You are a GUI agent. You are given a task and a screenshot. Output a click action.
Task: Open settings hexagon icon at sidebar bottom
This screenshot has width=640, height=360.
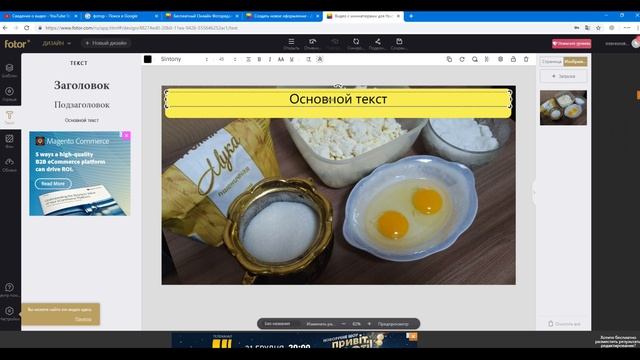click(x=9, y=311)
